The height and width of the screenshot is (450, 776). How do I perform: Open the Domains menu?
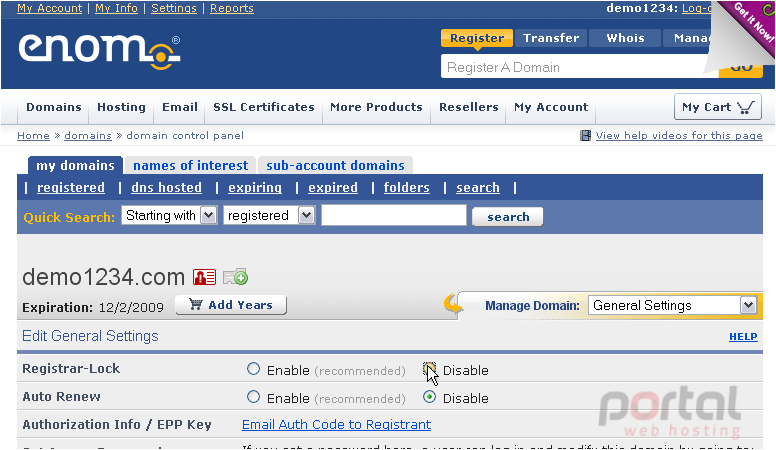(x=54, y=107)
